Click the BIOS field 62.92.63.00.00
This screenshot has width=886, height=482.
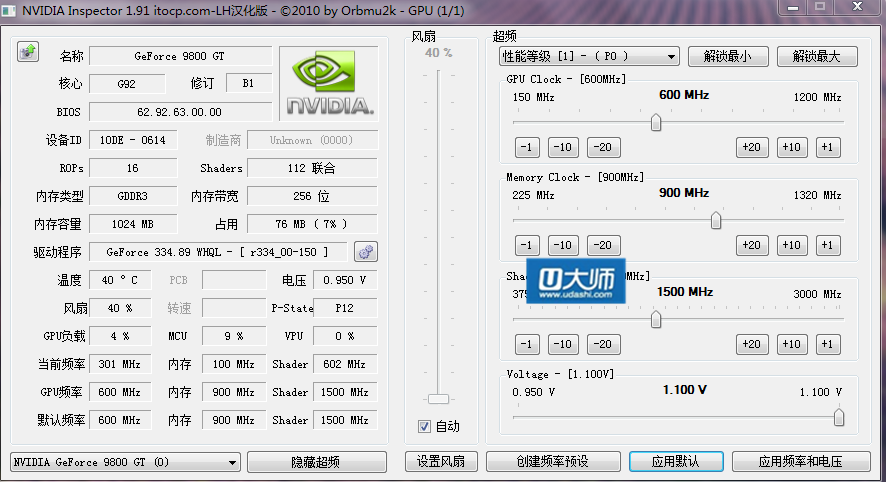pos(180,112)
